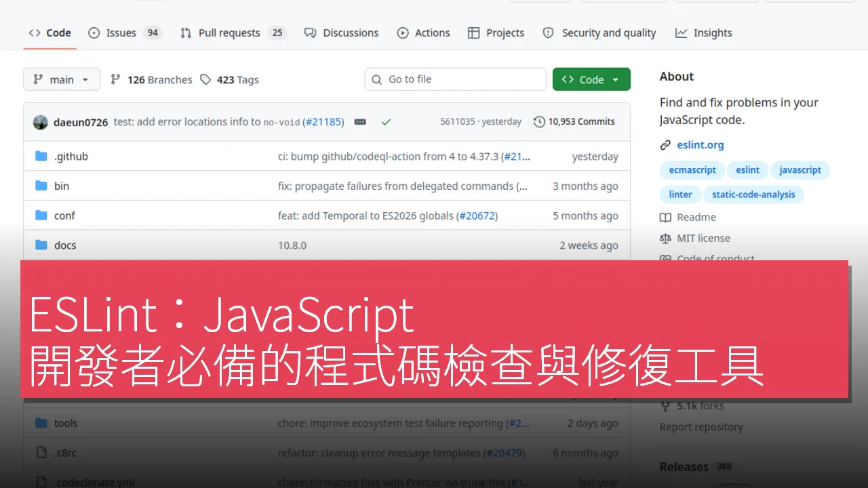Open the Security and quality tab
Viewport: 868px width, 488px height.
pyautogui.click(x=599, y=33)
